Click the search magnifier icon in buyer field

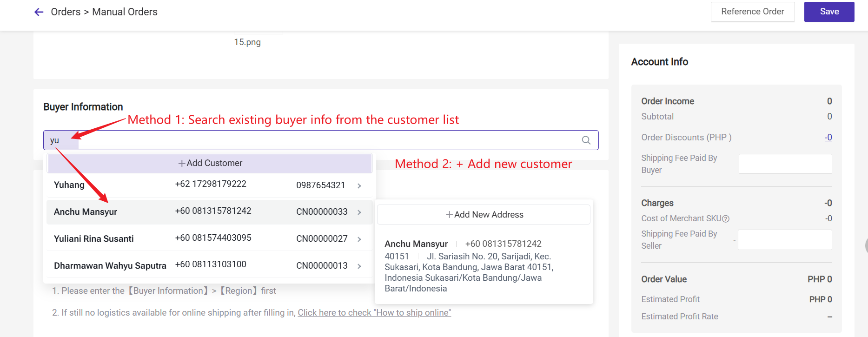click(586, 140)
